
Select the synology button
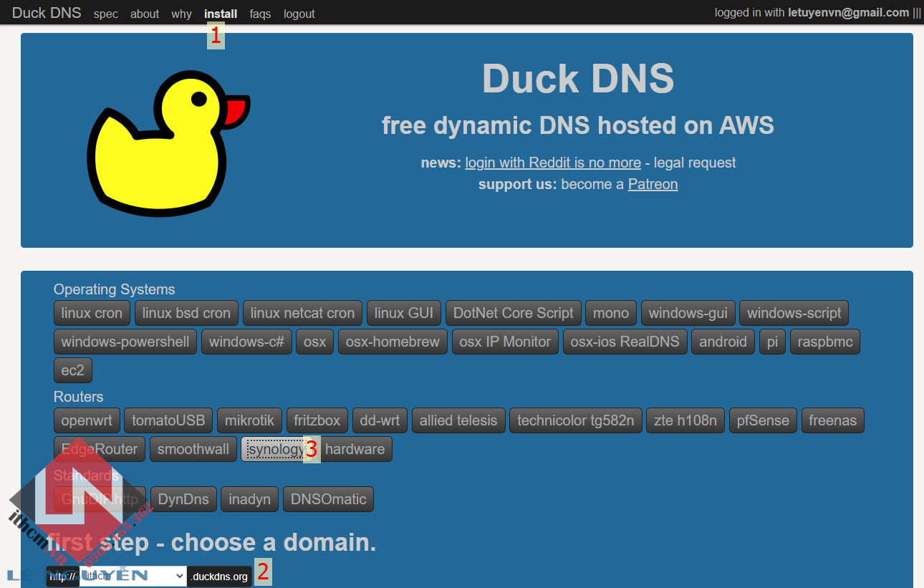coord(276,449)
